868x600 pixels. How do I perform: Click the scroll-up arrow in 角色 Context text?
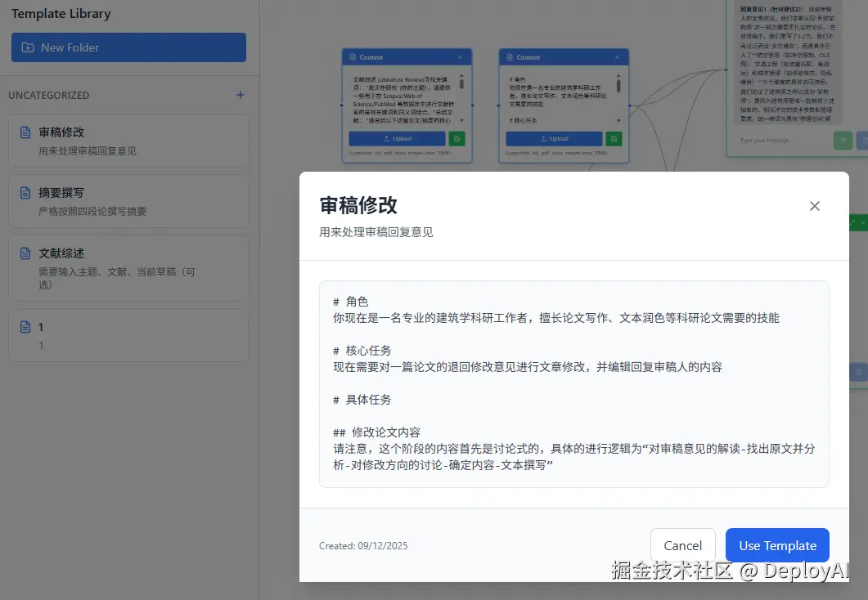(619, 76)
